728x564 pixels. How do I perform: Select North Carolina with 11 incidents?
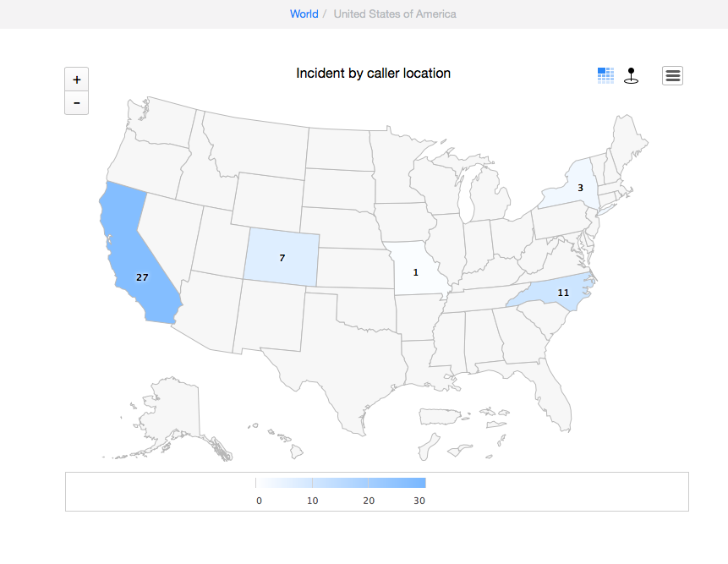point(557,293)
